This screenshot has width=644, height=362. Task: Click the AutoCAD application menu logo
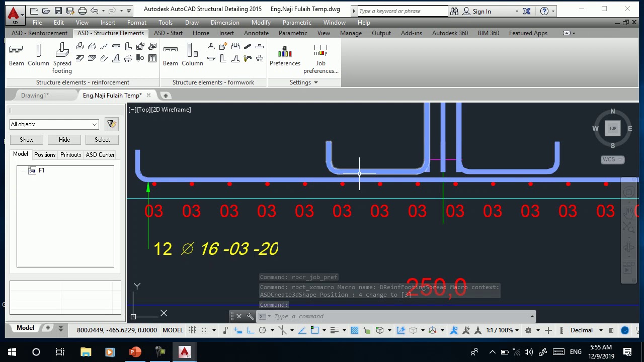[15, 15]
